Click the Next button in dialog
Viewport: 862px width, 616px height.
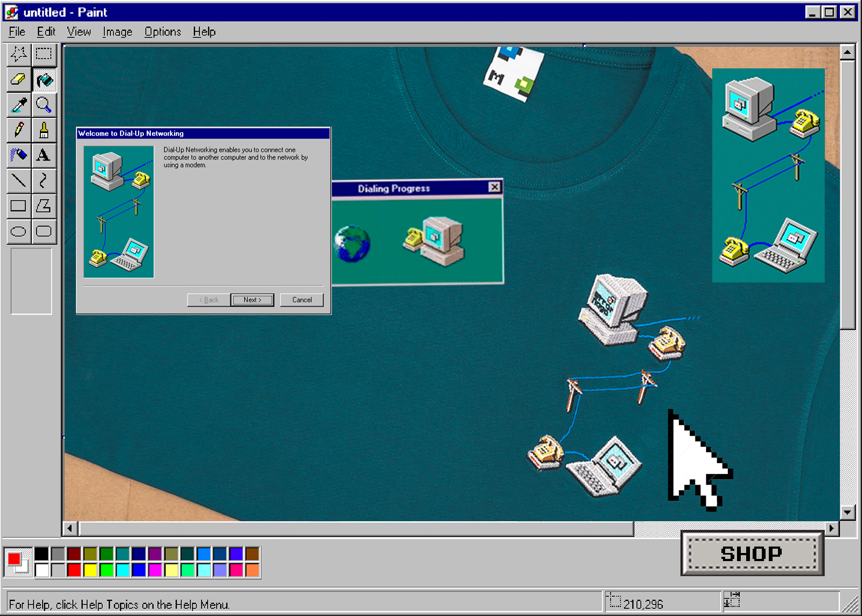pyautogui.click(x=252, y=300)
